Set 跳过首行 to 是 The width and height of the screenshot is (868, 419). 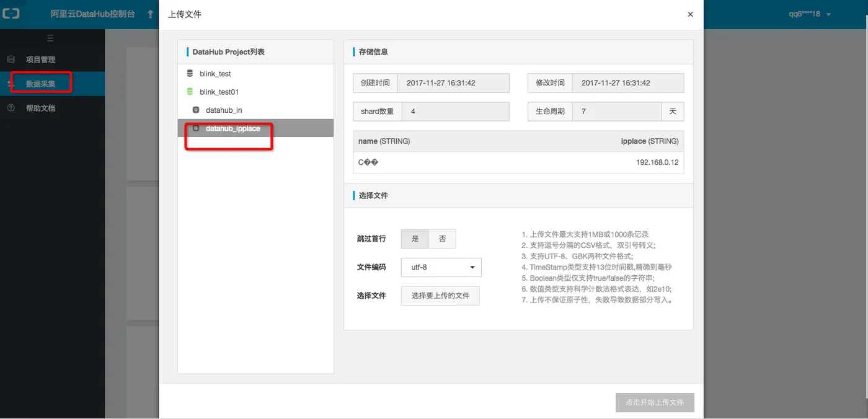point(415,239)
